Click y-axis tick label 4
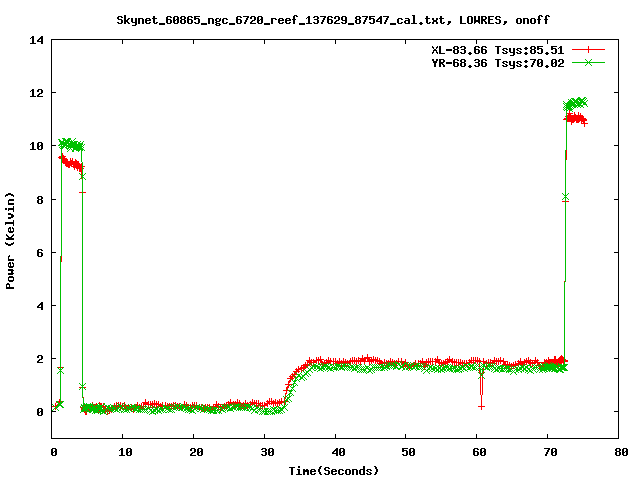This screenshot has height=480, width=640. (40, 306)
